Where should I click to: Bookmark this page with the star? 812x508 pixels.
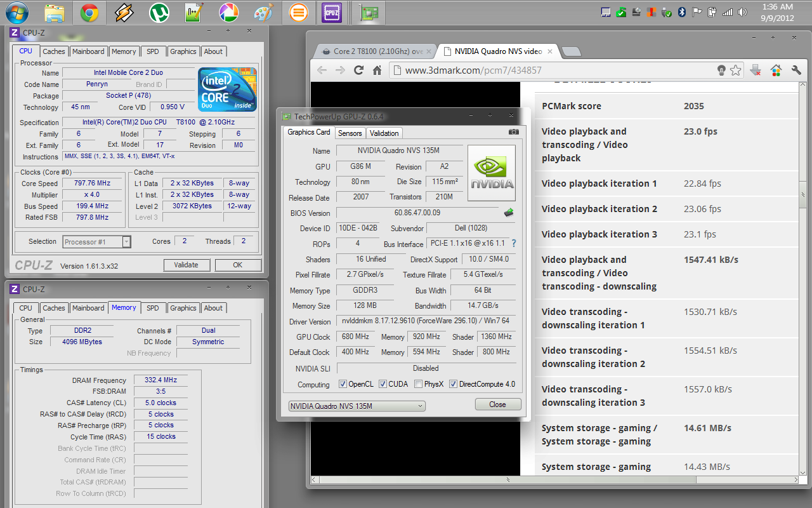tap(736, 70)
